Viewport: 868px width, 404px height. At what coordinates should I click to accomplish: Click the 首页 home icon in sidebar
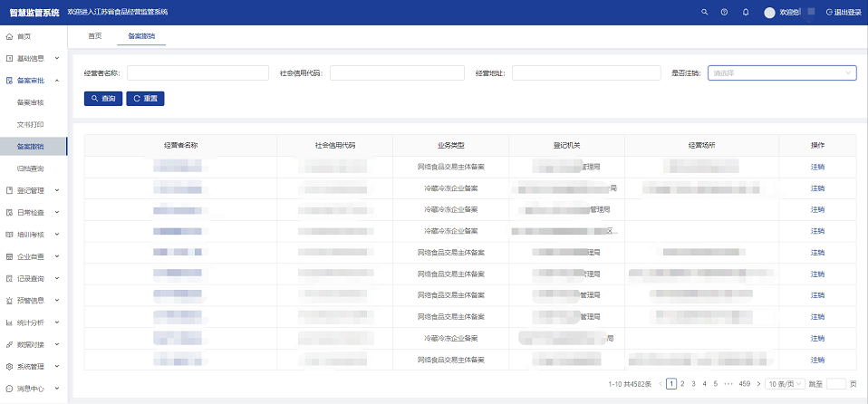[x=9, y=36]
